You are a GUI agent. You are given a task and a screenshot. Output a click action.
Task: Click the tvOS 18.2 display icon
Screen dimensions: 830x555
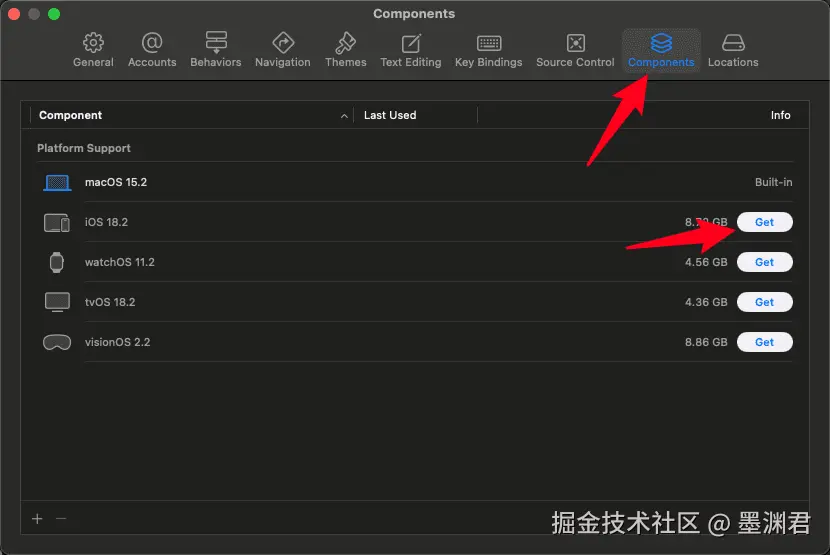(57, 302)
